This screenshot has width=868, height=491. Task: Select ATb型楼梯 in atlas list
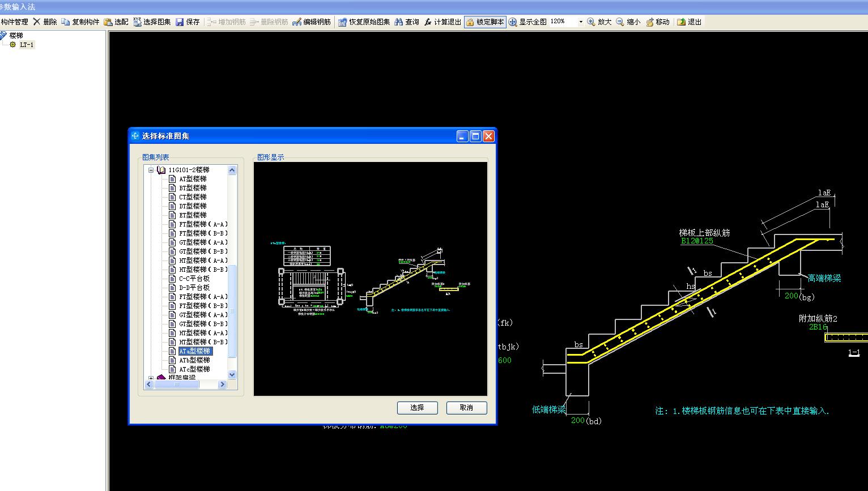tap(194, 360)
